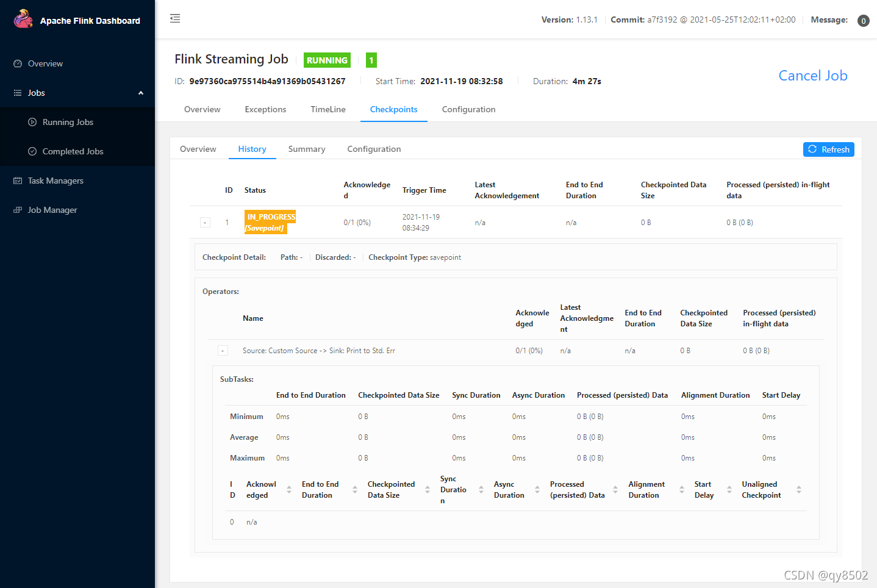
Task: Sort subtasks by Start Delay
Action: tap(729, 490)
